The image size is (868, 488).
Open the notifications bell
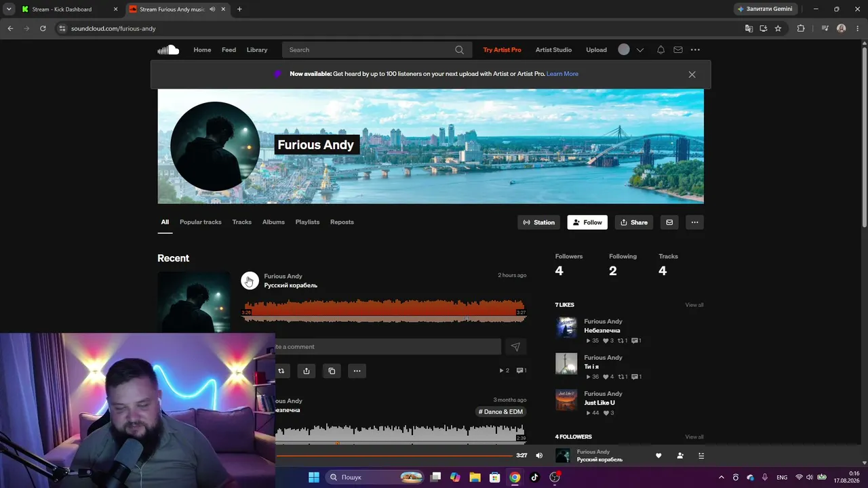[x=660, y=49]
